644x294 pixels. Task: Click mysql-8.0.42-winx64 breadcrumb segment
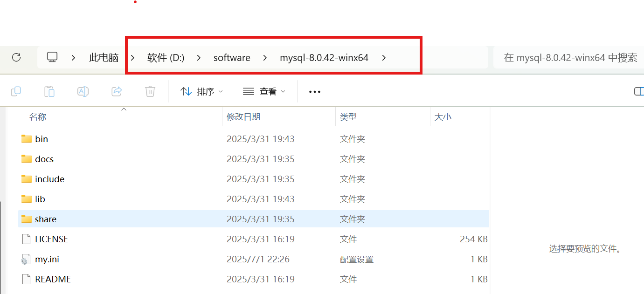pyautogui.click(x=324, y=58)
